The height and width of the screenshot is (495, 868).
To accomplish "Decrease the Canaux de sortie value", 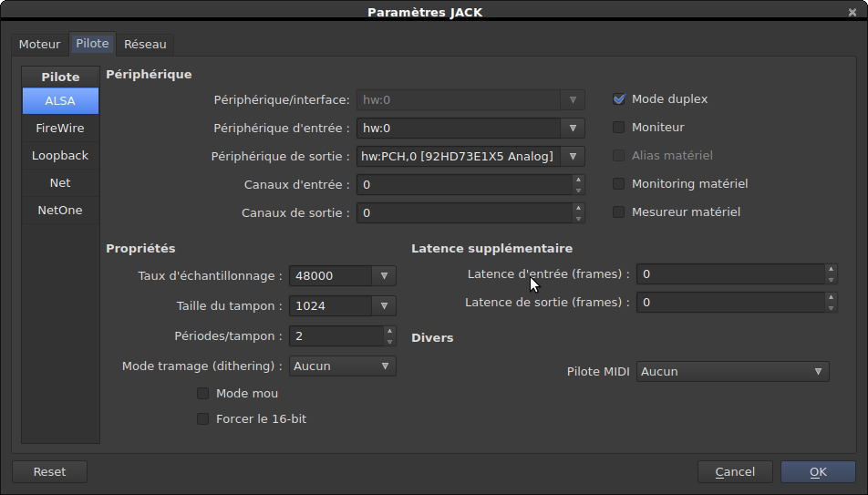I will tap(577, 218).
